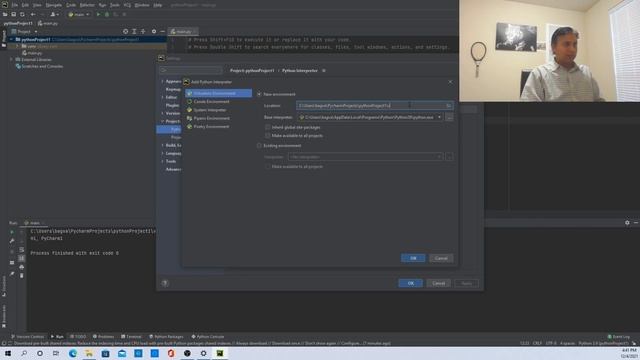Expand Languages section in Settings
This screenshot has height=360, width=640.
click(162, 153)
